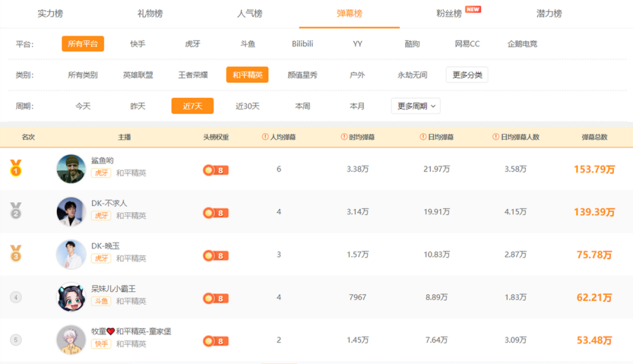
Task: Switch to the 人气榜 tab
Action: (x=249, y=13)
